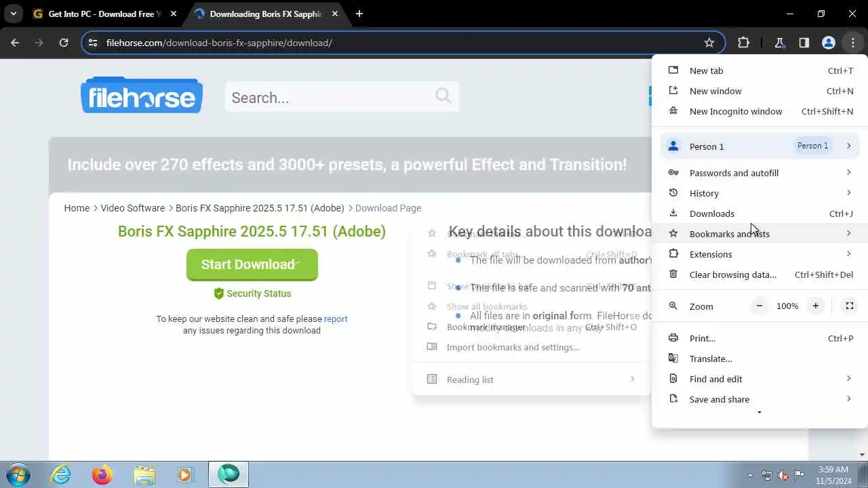This screenshot has width=868, height=488.
Task: Add a new tab with the plus button
Action: 359,14
